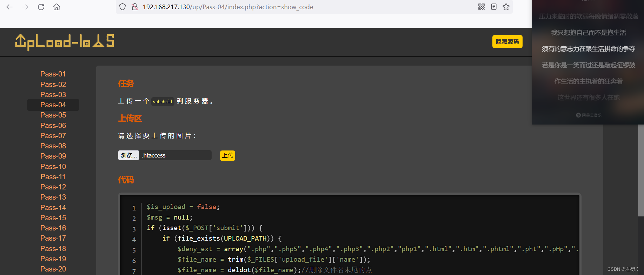Open insecure connection lock icon info
Image resolution: width=644 pixels, height=275 pixels.
pos(134,7)
